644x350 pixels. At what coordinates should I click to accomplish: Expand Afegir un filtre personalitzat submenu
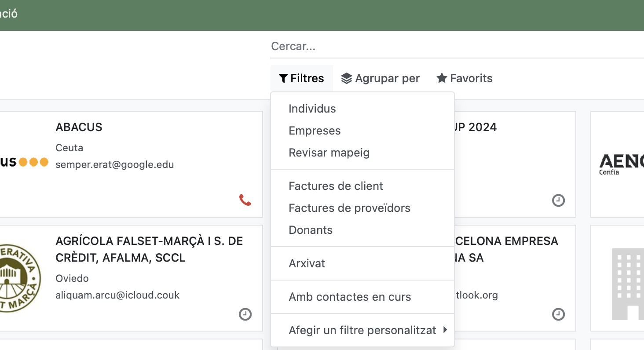[x=362, y=330]
